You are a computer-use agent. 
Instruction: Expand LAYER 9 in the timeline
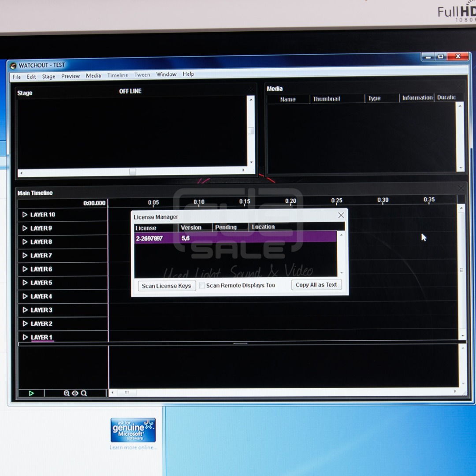point(25,228)
